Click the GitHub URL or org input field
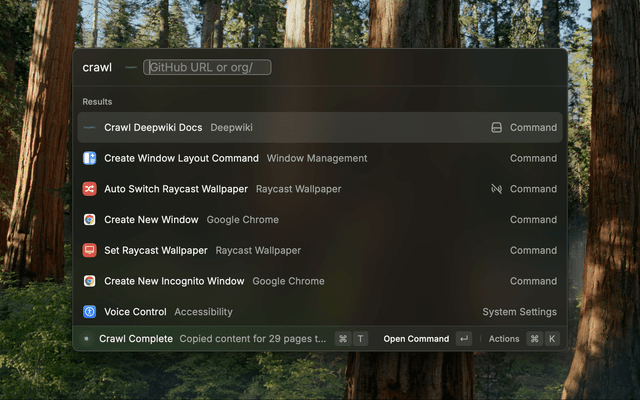This screenshot has height=400, width=640. tap(207, 67)
